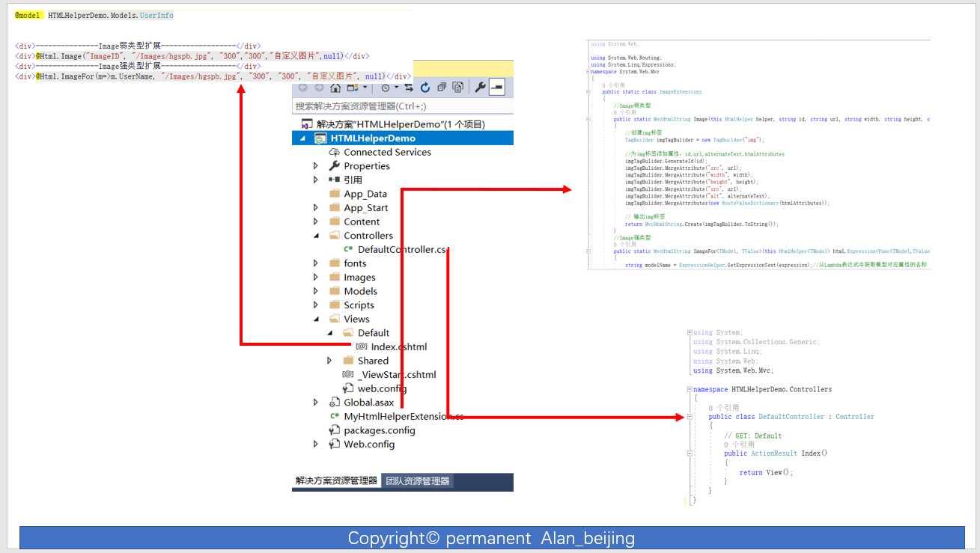Click the icon beside _ViewStart.cshtml
The width and height of the screenshot is (980, 553).
click(347, 374)
